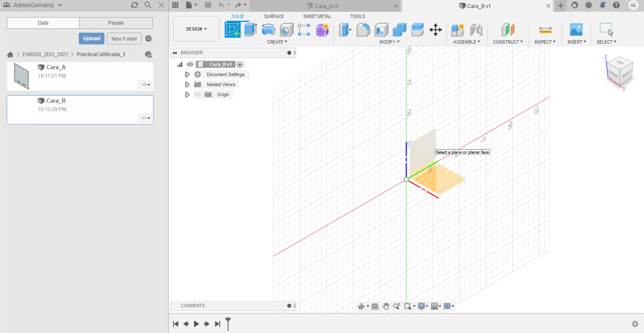Choose the Fillet tool in Modify
This screenshot has height=333, width=644.
[x=363, y=30]
